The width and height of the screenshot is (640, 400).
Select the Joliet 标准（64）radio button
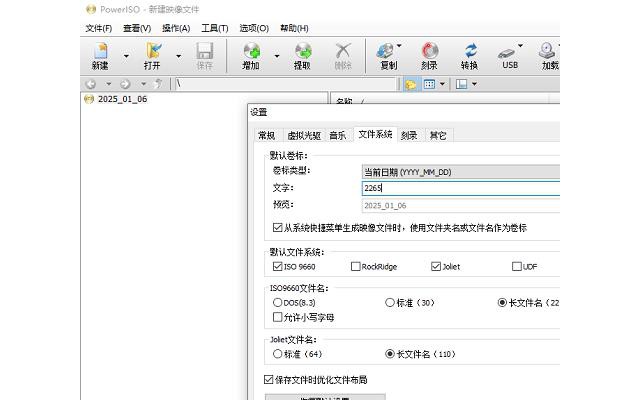tap(277, 354)
